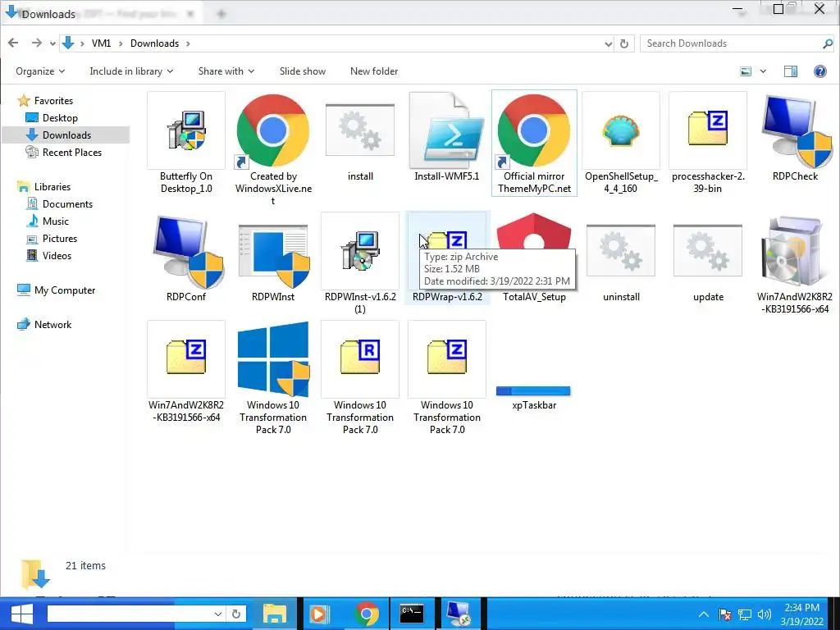
Task: Select the OpenShellSetup_4_4_160 shell icon
Action: pyautogui.click(x=621, y=130)
